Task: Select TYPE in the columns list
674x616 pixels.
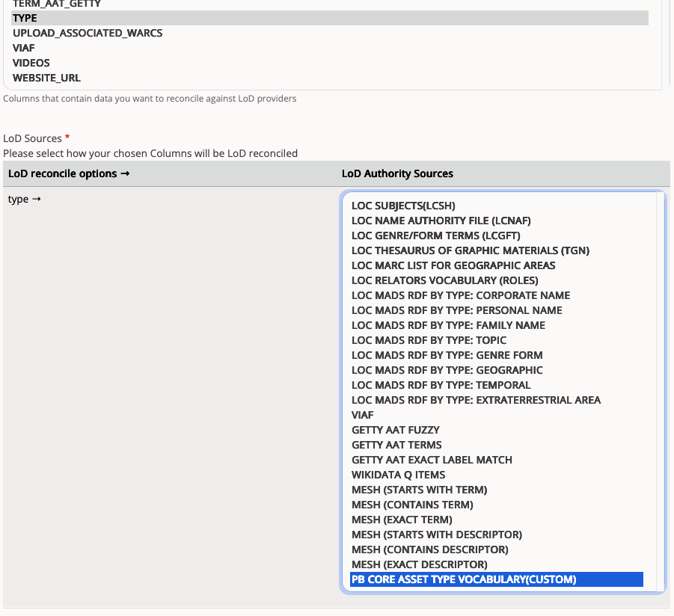Action: (x=25, y=18)
